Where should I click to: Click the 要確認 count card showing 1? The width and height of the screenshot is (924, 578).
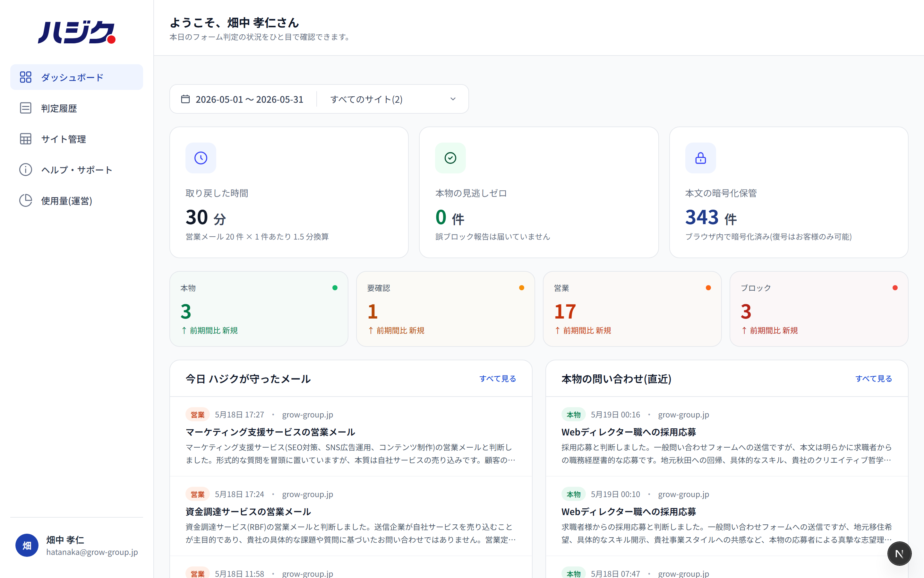click(446, 309)
